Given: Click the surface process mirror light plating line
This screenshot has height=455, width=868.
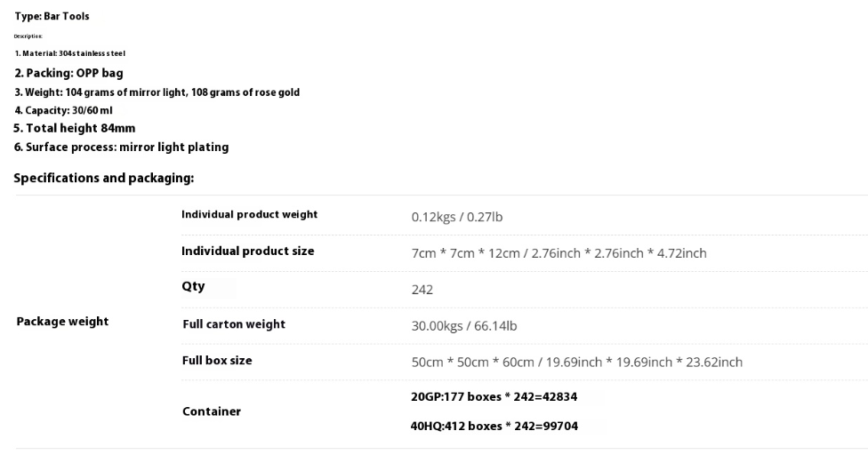Looking at the screenshot, I should click(x=121, y=148).
